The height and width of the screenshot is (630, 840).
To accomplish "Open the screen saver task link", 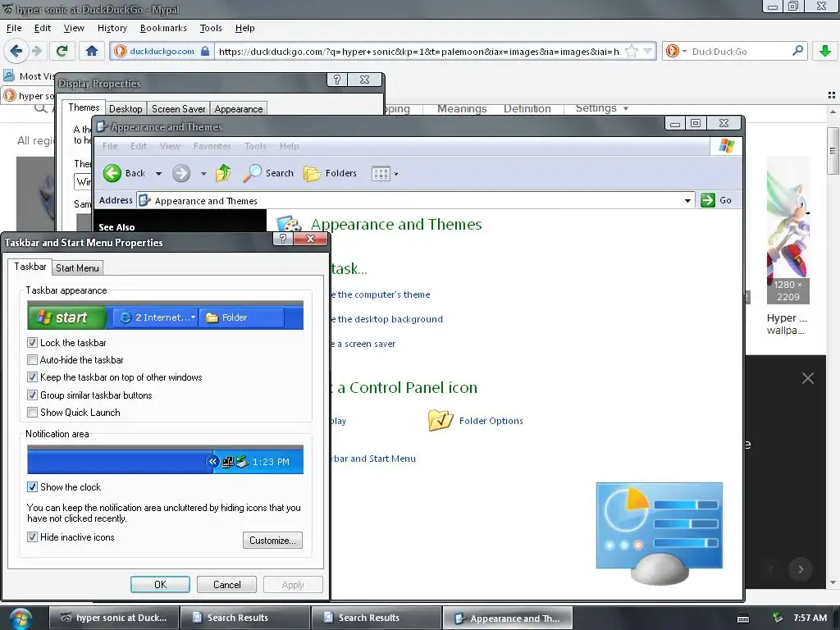I will (x=364, y=344).
